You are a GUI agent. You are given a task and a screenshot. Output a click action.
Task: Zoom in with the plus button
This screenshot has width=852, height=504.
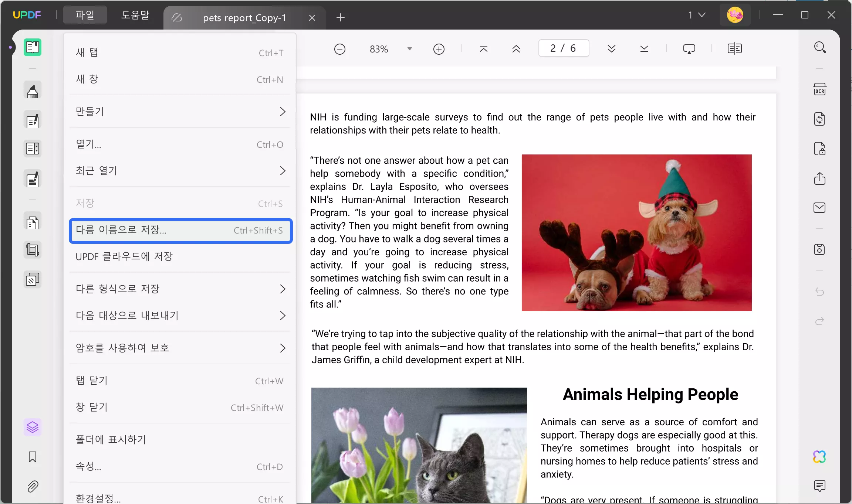tap(439, 49)
